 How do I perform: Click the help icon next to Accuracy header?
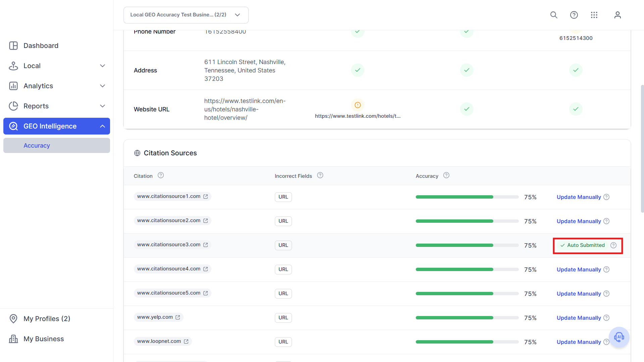pos(446,175)
